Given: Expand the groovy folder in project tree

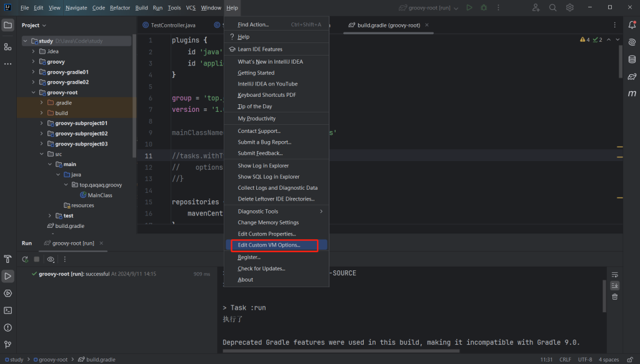Looking at the screenshot, I should [34, 62].
